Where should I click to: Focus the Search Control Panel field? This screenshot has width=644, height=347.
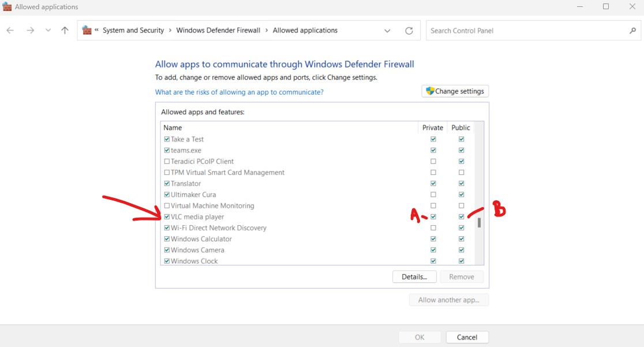point(533,31)
